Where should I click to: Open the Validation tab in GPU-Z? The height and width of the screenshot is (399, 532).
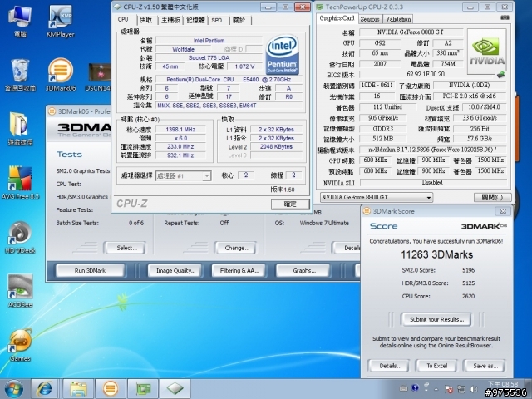pos(398,17)
